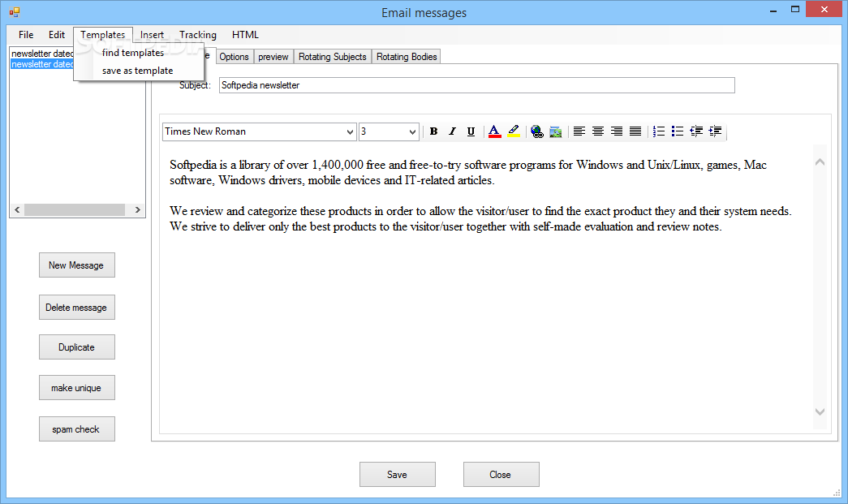This screenshot has width=848, height=504.
Task: Toggle underline formatting in editor toolbar
Action: 471,131
